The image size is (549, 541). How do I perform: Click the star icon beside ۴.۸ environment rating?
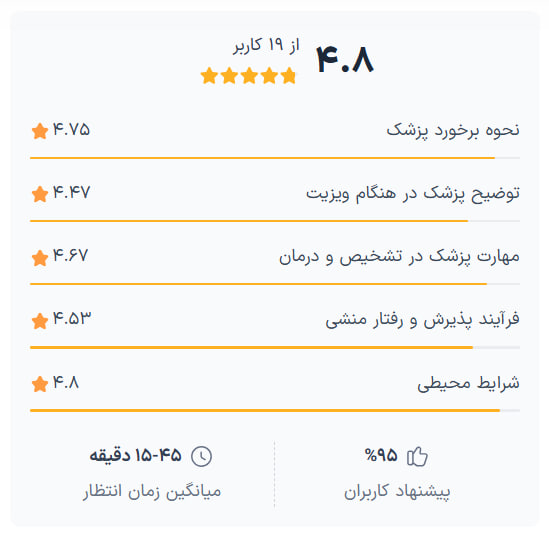tap(40, 384)
